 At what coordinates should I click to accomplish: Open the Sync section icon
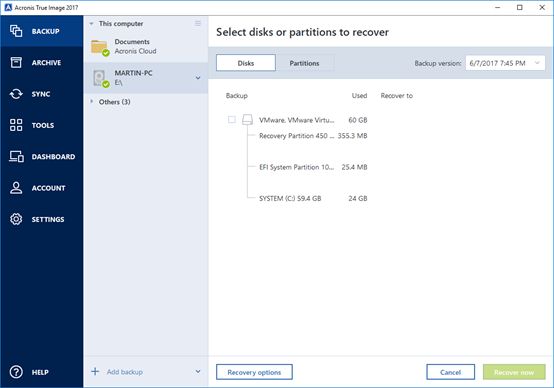[16, 94]
